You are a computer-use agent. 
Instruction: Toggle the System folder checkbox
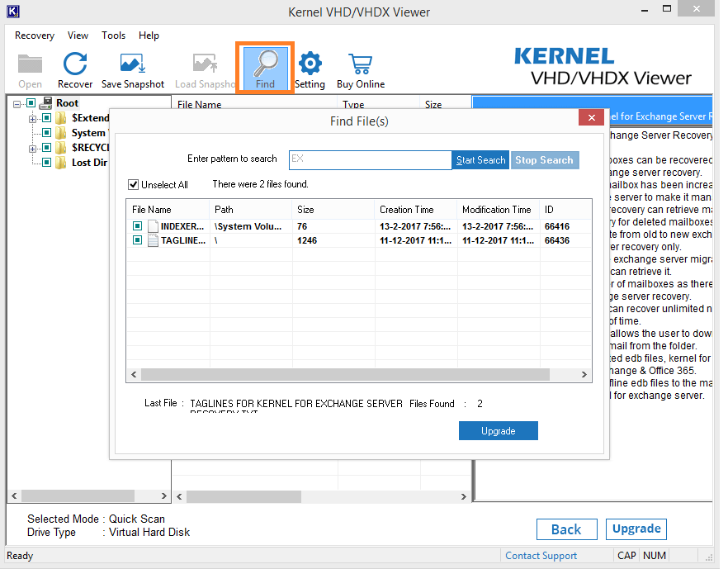coord(46,132)
